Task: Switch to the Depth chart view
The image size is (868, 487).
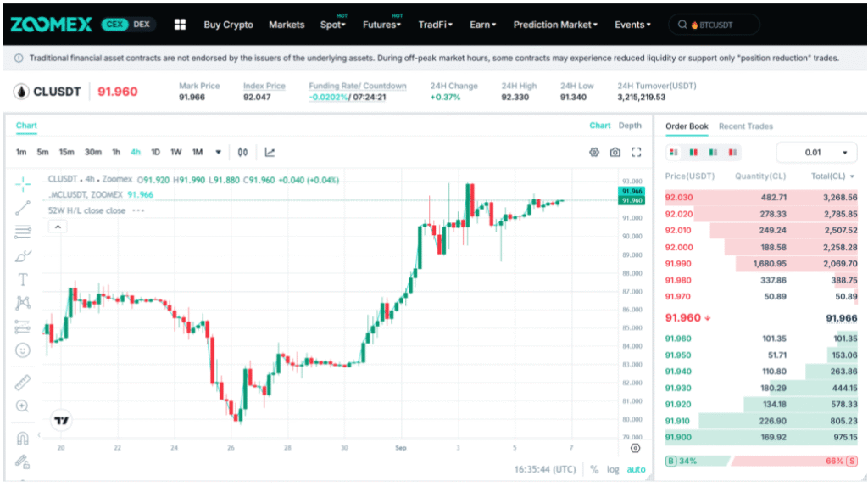Action: 630,126
